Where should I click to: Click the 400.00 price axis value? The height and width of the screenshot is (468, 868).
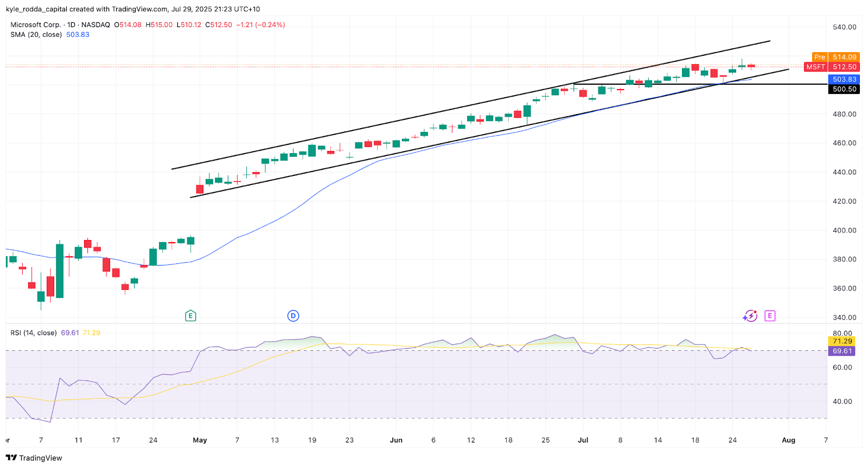tap(845, 230)
